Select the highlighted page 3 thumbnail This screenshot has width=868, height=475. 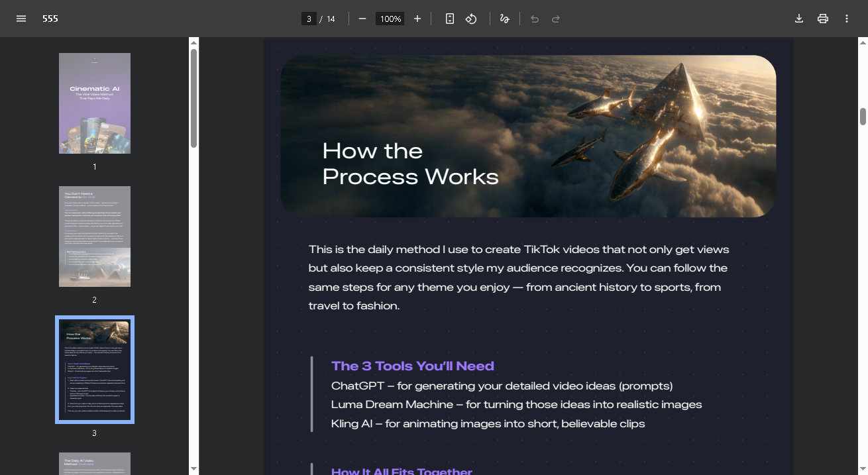(95, 370)
